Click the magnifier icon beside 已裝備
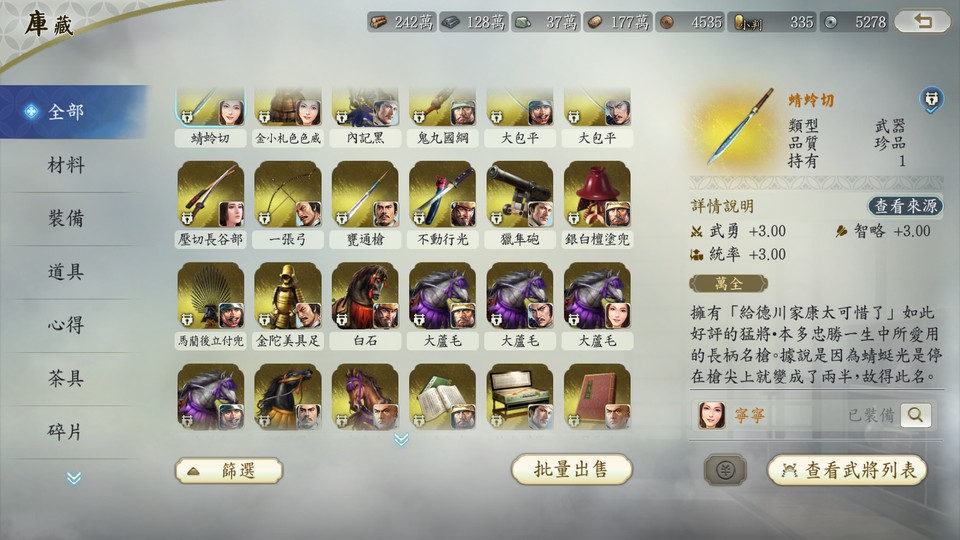This screenshot has height=540, width=960. pyautogui.click(x=915, y=415)
